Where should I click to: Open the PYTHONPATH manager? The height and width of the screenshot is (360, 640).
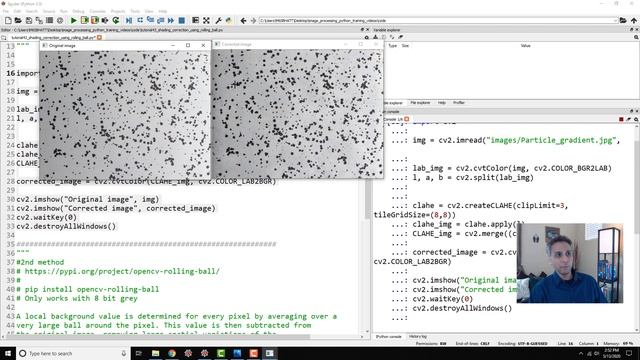click(x=229, y=20)
